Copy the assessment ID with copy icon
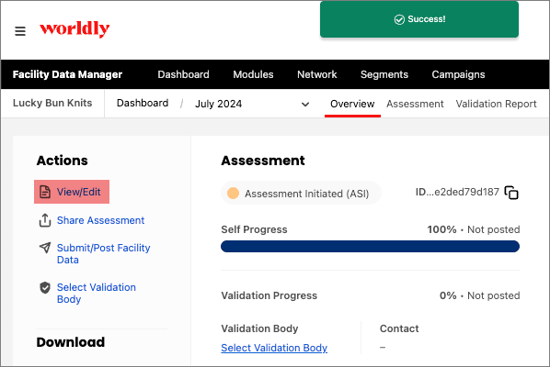The height and width of the screenshot is (367, 550). [511, 193]
